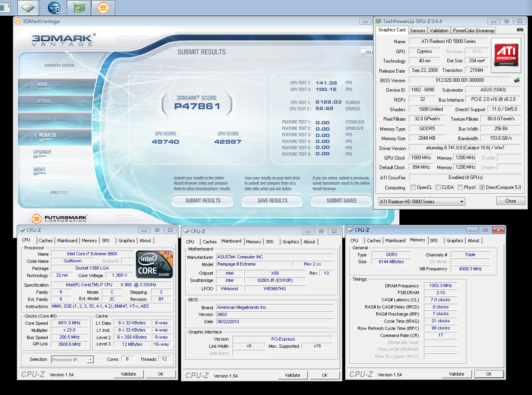Click OK in CPU-Z memory timings window
The width and height of the screenshot is (532, 395).
489,374
